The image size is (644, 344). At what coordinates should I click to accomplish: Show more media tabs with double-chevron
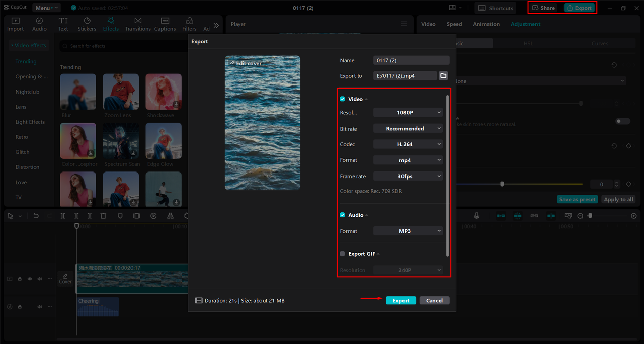pos(216,25)
